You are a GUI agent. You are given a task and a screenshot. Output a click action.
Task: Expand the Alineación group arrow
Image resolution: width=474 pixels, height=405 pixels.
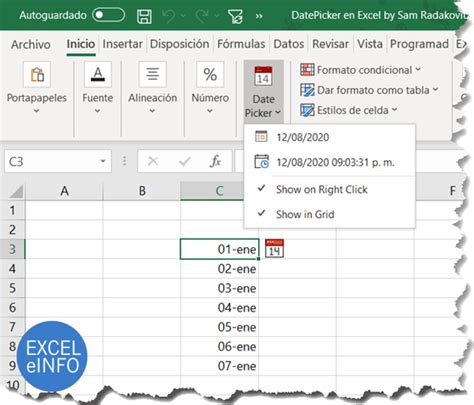(152, 111)
